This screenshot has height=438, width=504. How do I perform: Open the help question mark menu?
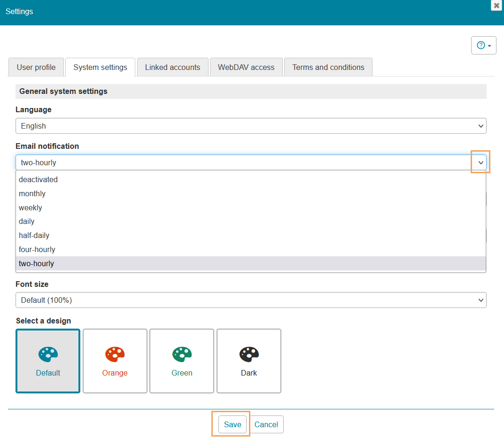(x=483, y=46)
